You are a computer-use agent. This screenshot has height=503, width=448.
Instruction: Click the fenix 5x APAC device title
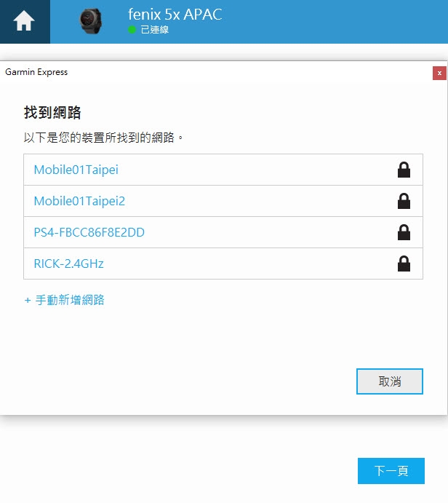175,15
